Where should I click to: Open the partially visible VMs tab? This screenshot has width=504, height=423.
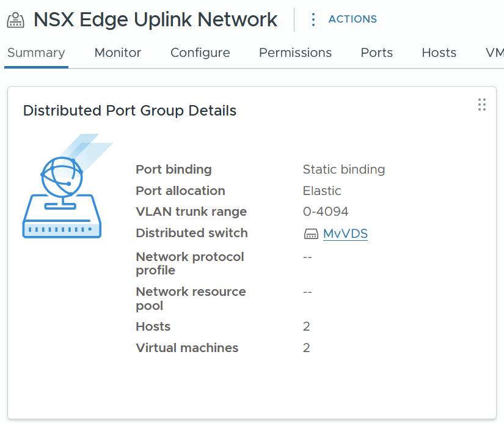click(x=494, y=53)
